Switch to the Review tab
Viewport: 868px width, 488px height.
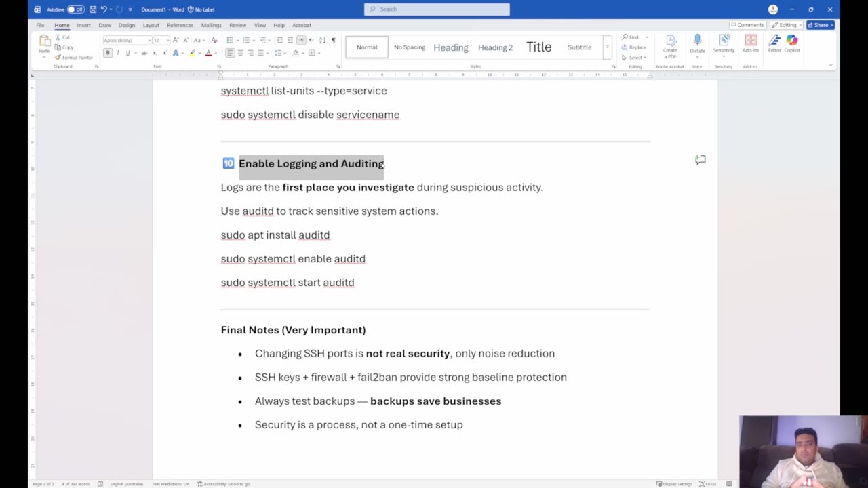(237, 25)
